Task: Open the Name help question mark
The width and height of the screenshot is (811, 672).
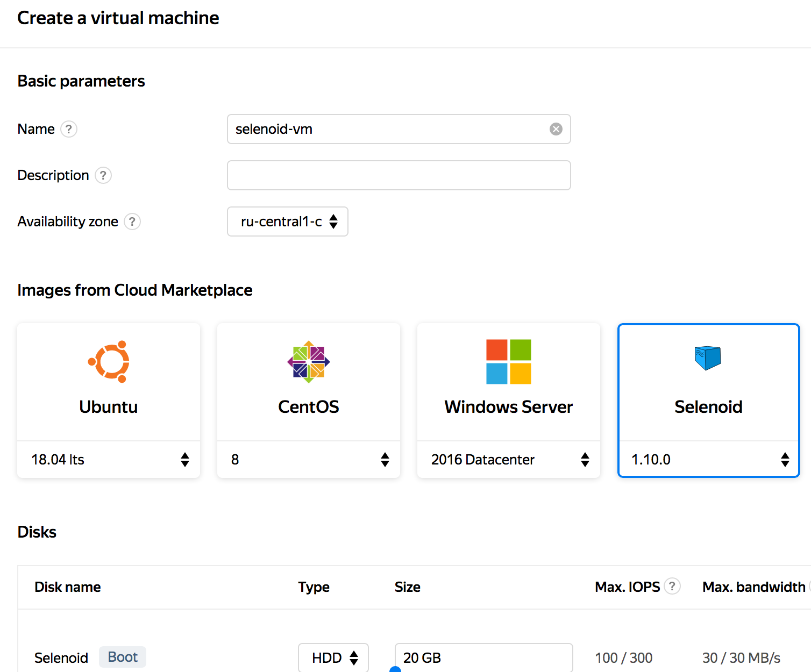Action: click(69, 129)
